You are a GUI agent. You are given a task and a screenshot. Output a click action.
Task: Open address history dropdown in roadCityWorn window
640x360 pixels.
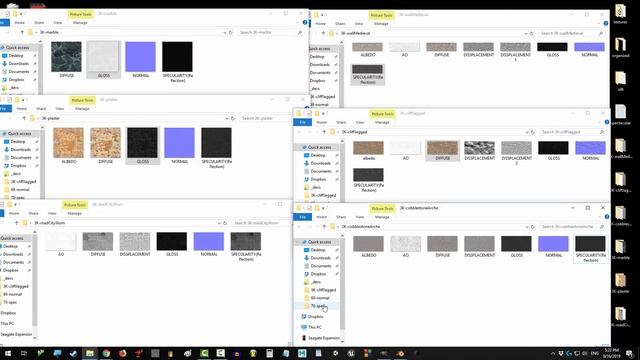click(219, 223)
